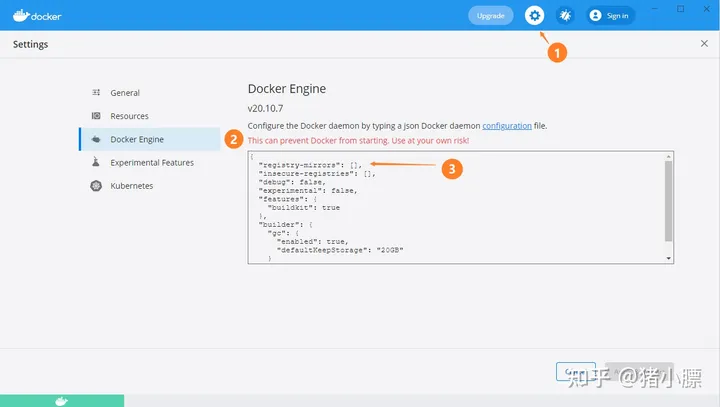Select Docker Engine settings section
Viewport: 720px width, 407px height.
coord(149,139)
